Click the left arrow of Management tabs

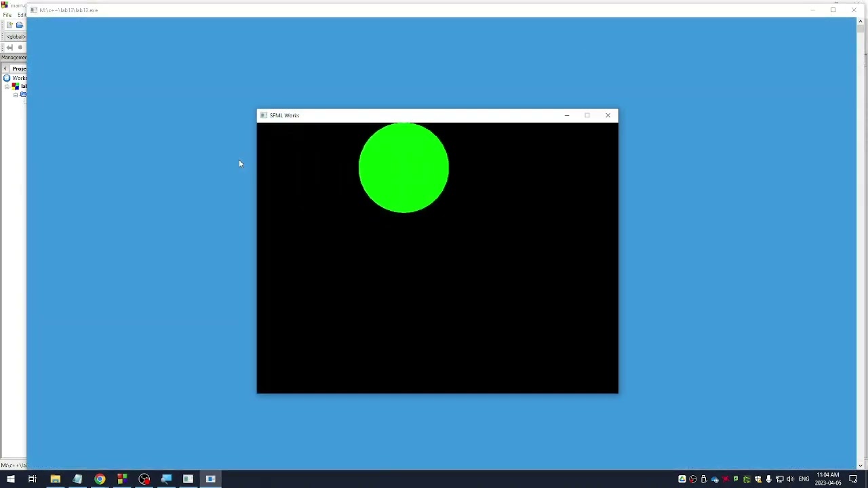(x=5, y=68)
